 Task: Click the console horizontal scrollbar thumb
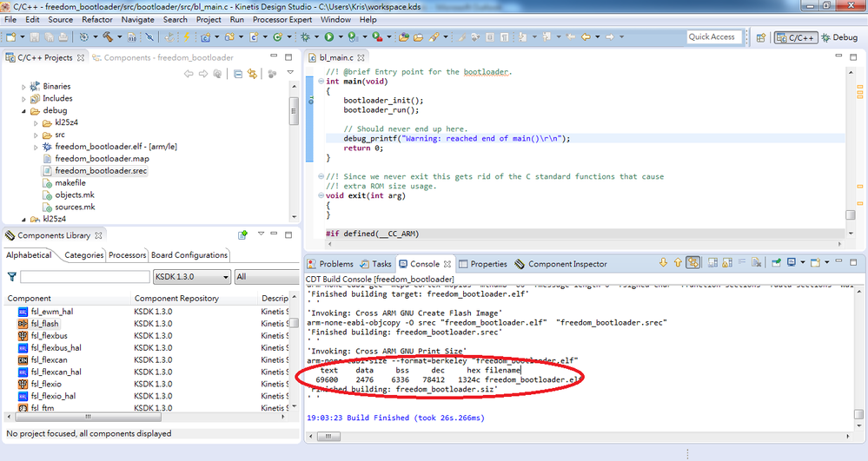[x=328, y=436]
